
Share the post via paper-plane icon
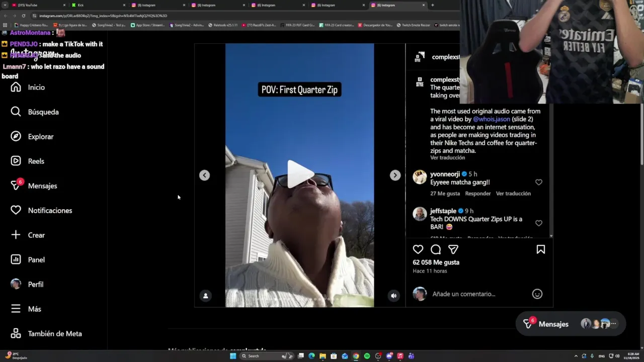tap(453, 249)
